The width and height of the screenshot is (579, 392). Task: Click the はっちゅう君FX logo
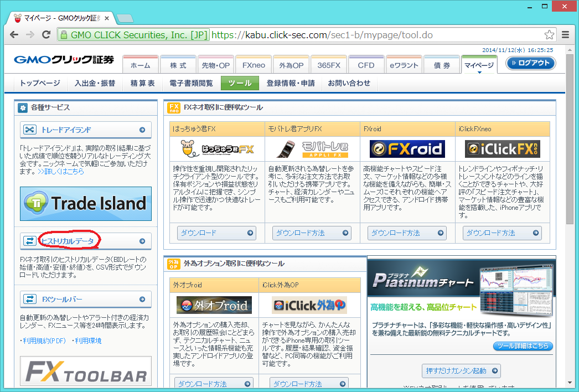217,148
